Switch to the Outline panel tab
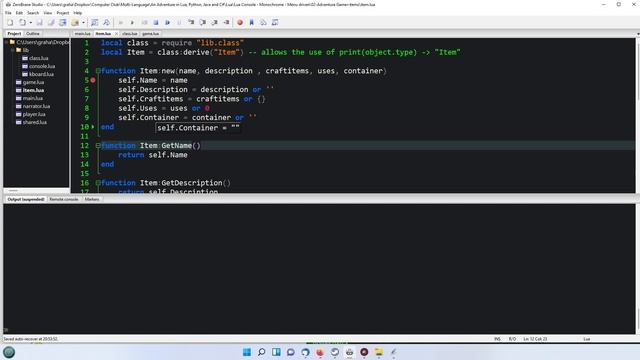640x360 pixels. [x=33, y=33]
